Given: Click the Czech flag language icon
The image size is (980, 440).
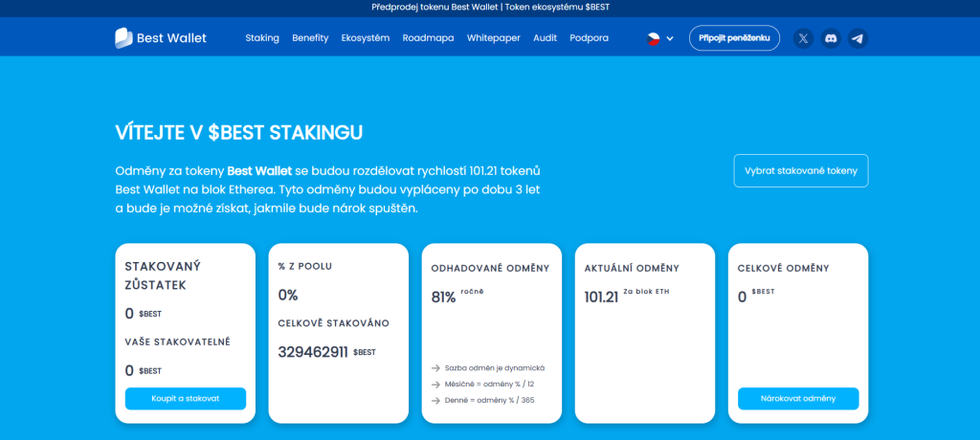Looking at the screenshot, I should pyautogui.click(x=653, y=38).
